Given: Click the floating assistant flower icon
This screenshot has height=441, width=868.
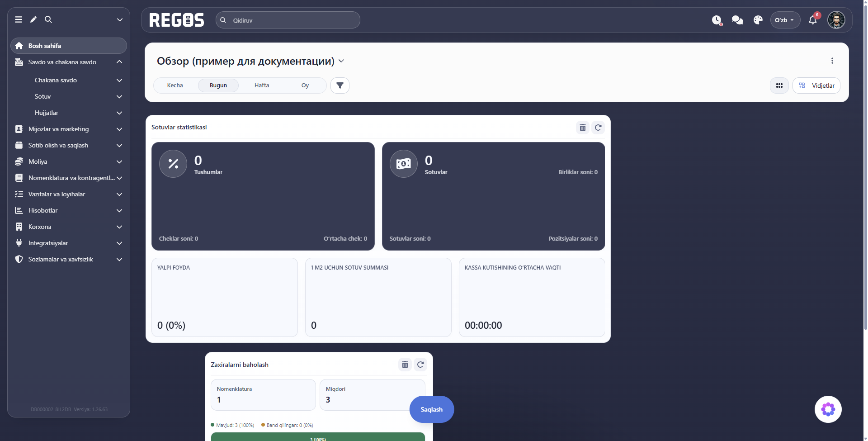Looking at the screenshot, I should 828,409.
